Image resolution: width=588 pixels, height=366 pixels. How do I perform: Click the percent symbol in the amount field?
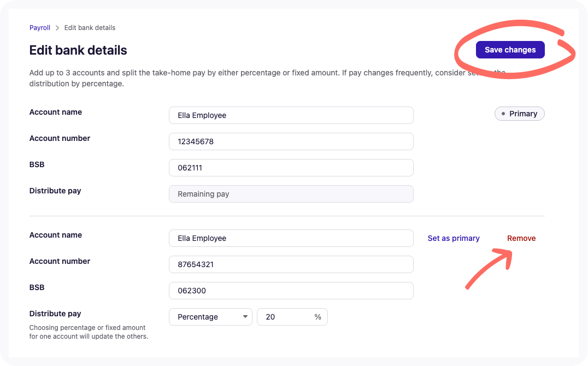[x=317, y=317]
